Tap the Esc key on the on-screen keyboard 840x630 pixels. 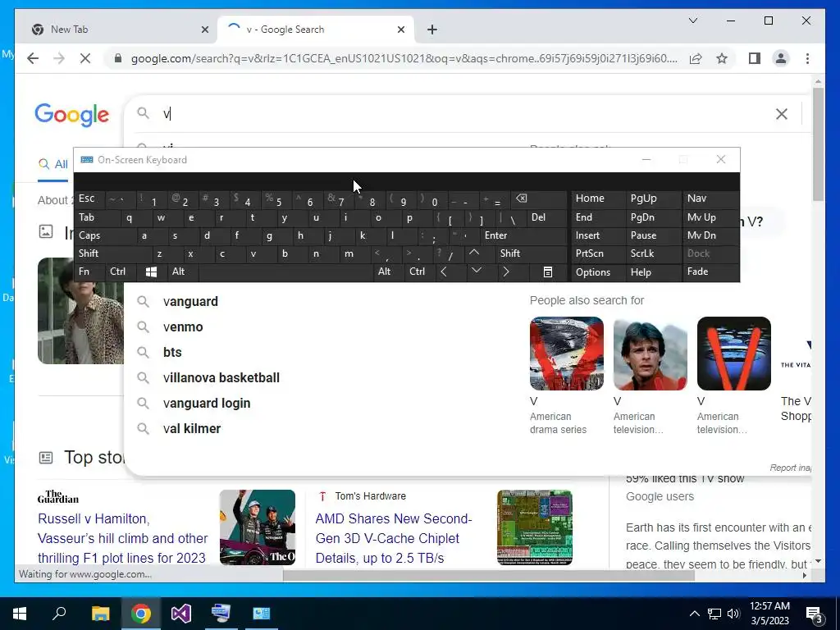pos(89,199)
